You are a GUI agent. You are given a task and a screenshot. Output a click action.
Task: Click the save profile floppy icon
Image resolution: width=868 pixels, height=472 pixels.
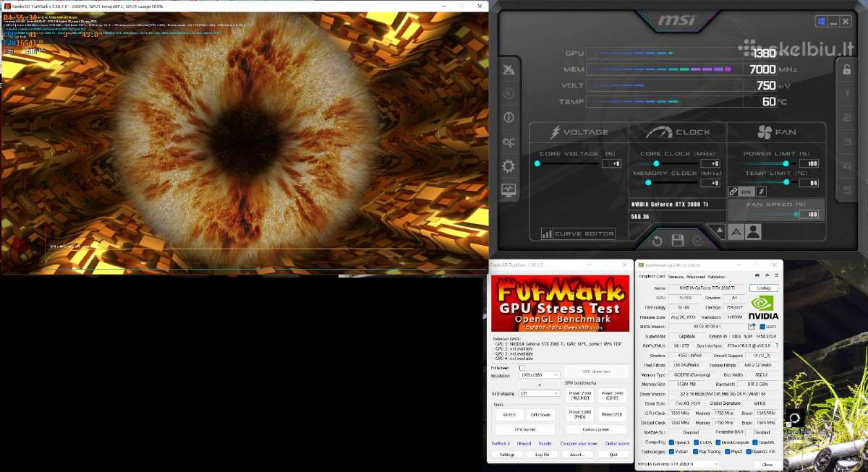pos(678,241)
